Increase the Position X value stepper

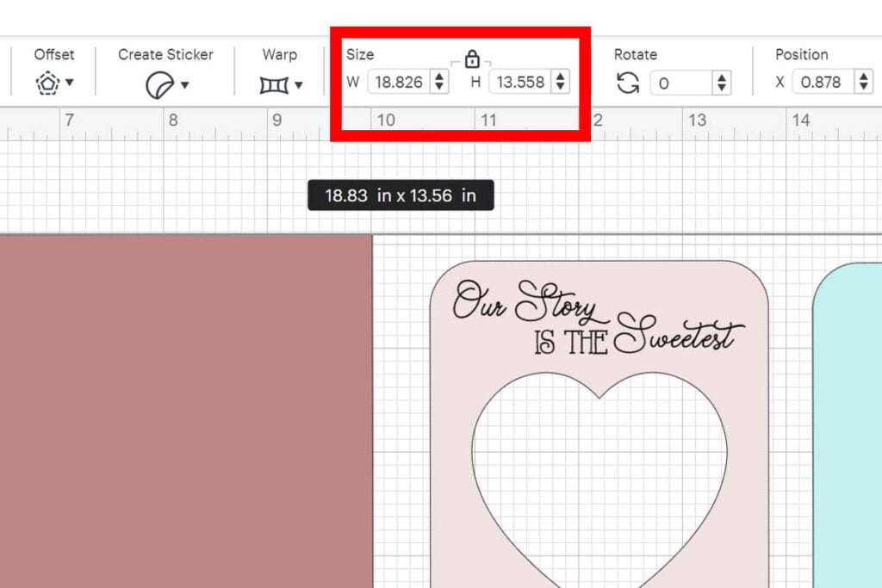[865, 78]
